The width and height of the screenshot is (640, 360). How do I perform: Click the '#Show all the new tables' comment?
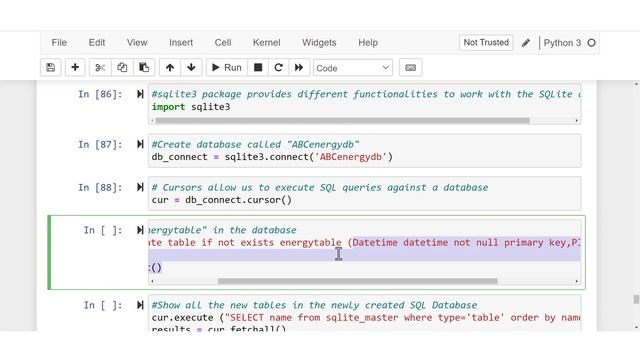314,305
